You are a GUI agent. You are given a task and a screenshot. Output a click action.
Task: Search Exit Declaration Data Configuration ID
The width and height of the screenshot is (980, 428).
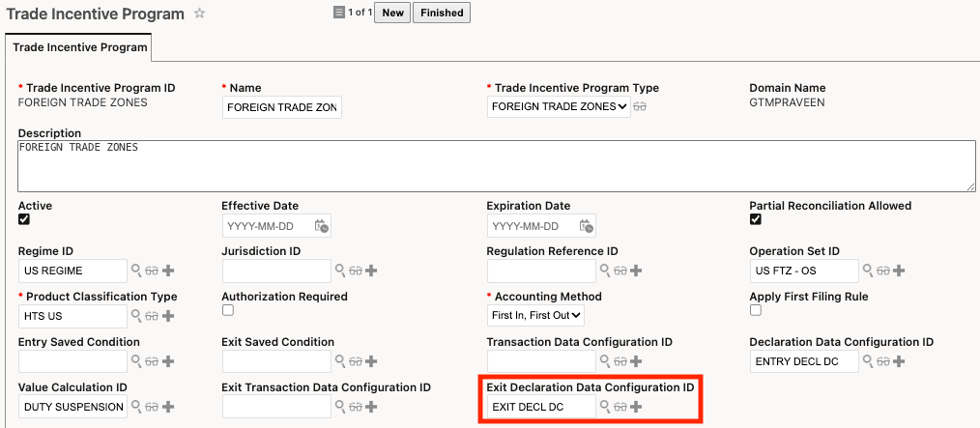(x=606, y=407)
